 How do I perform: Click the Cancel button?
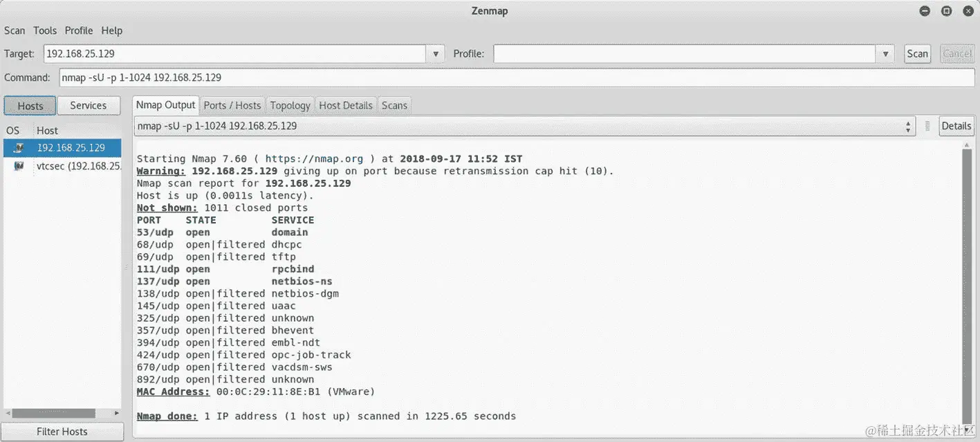pos(956,53)
